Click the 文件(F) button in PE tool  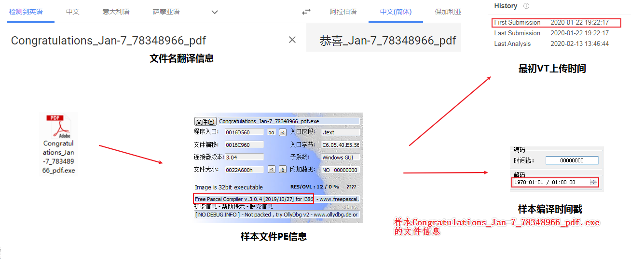(x=205, y=121)
